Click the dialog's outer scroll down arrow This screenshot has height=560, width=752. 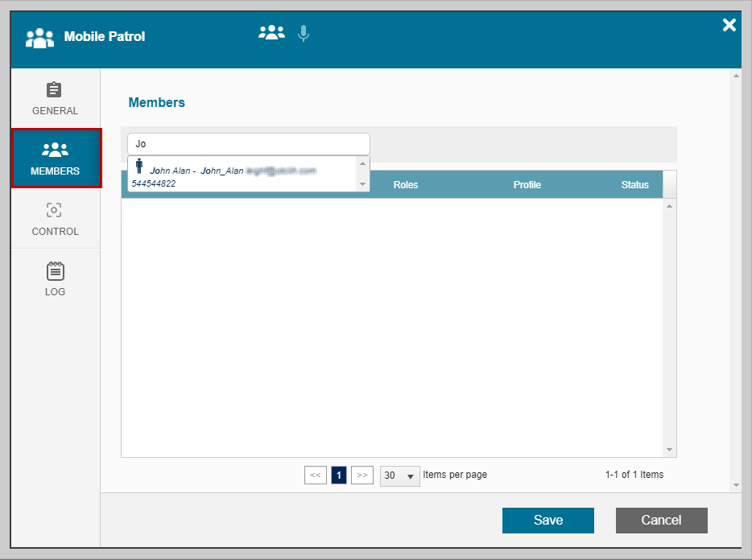pos(736,485)
